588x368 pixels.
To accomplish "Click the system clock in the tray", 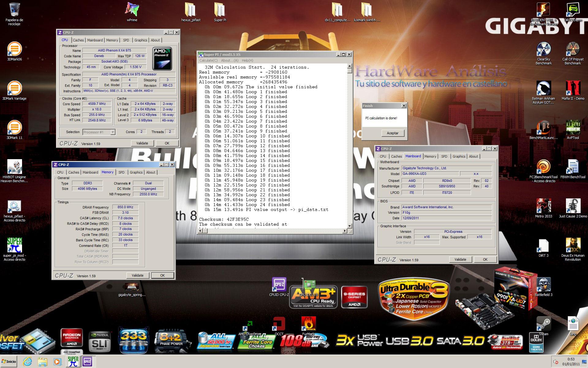I will 571,362.
